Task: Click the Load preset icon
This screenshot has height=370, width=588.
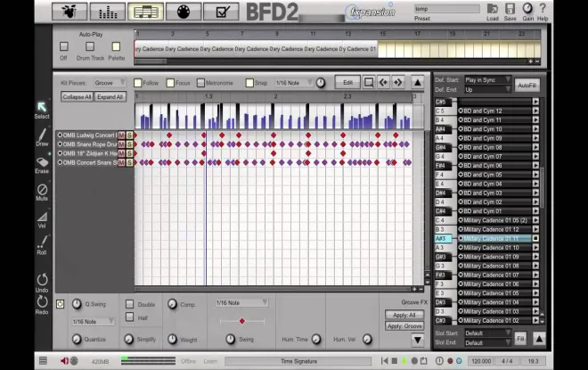Action: [x=493, y=9]
